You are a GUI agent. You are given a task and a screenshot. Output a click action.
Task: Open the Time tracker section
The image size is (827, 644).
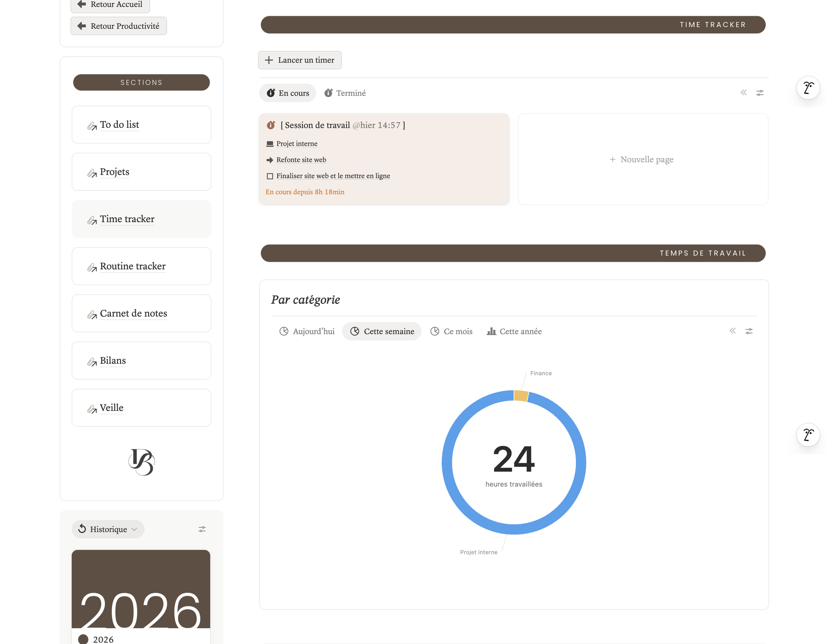tap(127, 219)
